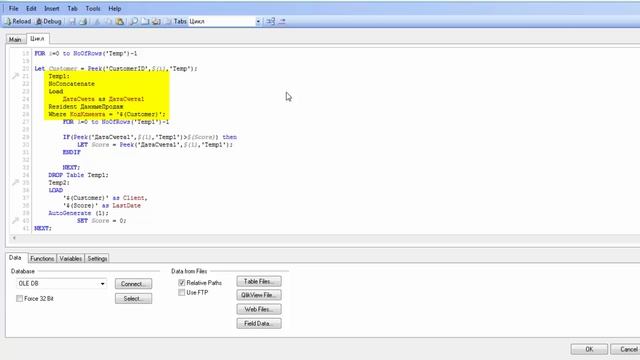This screenshot has width=640, height=360.
Task: Click the code line 'NoConcatenate'
Action: click(71, 84)
